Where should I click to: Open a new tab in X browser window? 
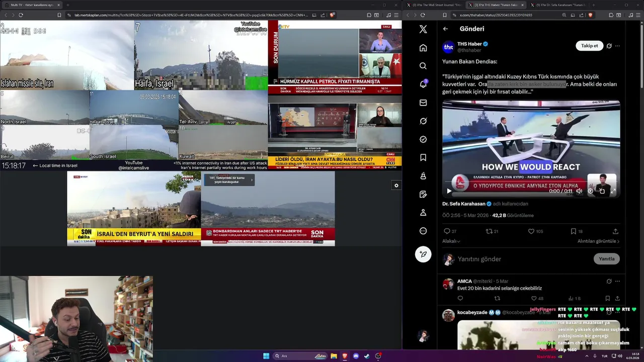594,5
